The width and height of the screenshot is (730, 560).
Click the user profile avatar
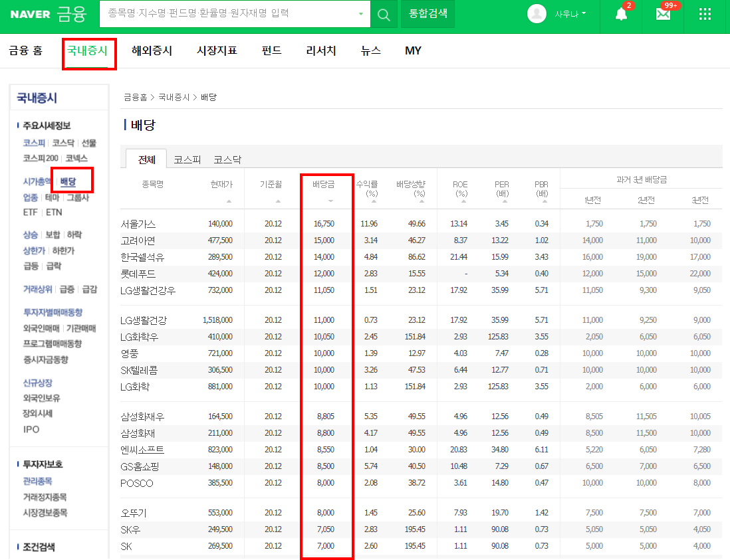[x=537, y=13]
